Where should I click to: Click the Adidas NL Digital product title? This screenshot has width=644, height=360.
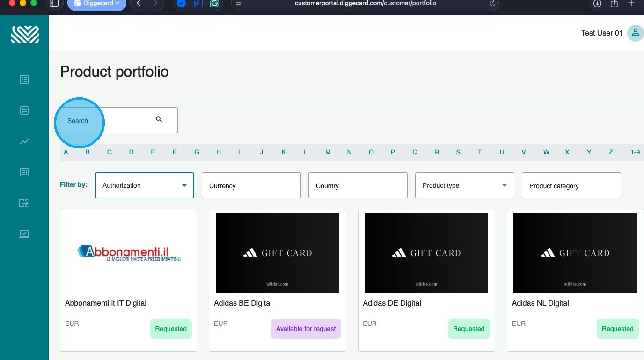(541, 303)
